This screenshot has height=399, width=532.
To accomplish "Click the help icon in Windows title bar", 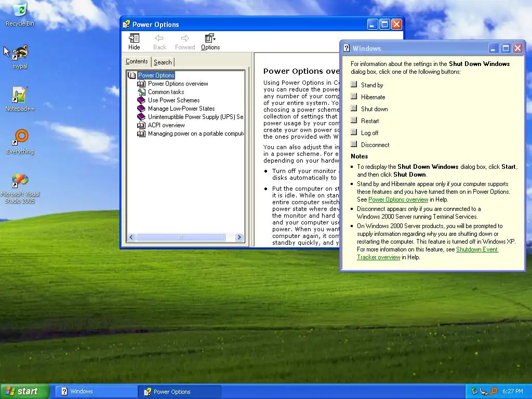I will coord(347,48).
